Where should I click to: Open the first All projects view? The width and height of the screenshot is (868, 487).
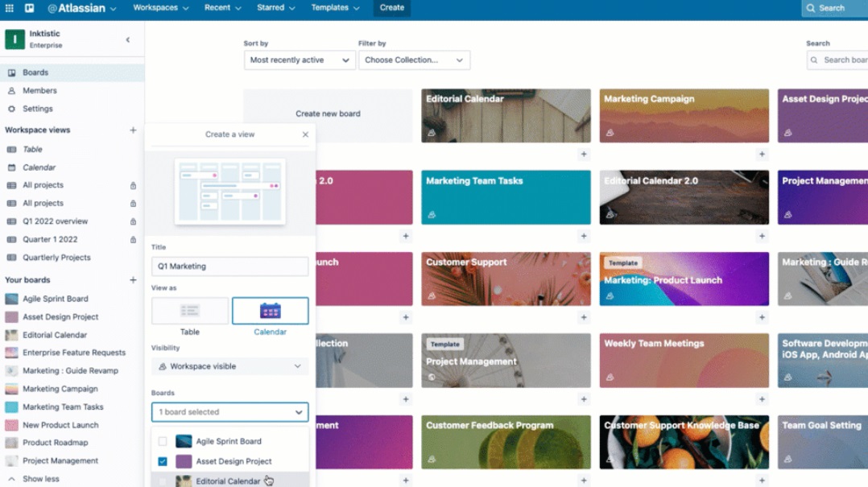click(72, 185)
